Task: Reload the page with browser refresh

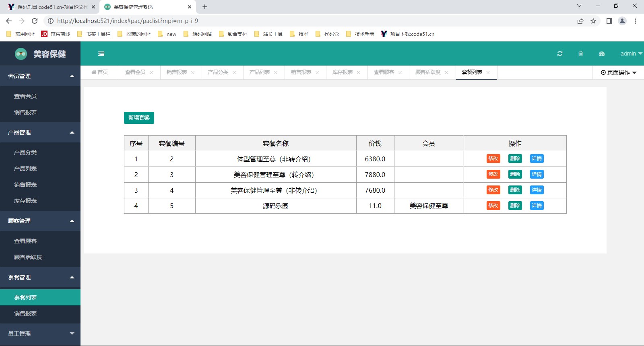Action: 35,21
